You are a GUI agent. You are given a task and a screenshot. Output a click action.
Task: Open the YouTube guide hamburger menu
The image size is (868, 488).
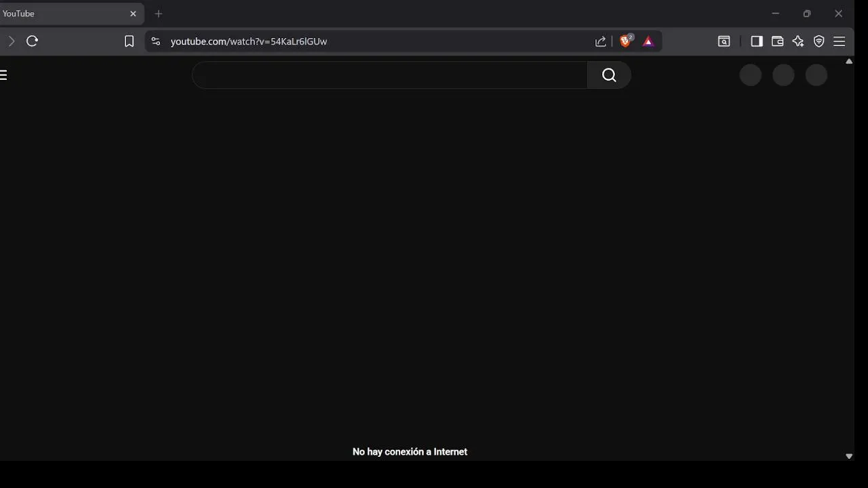[3, 75]
